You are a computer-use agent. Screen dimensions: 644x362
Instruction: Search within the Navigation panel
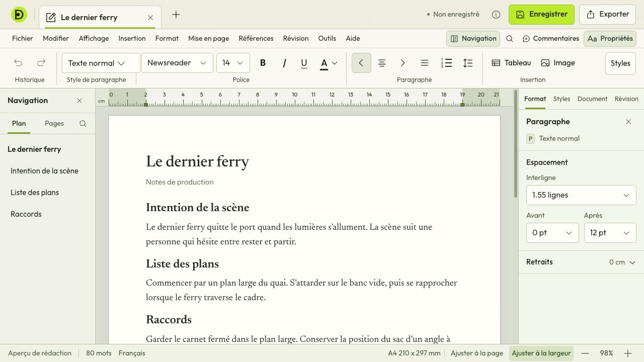pos(83,124)
